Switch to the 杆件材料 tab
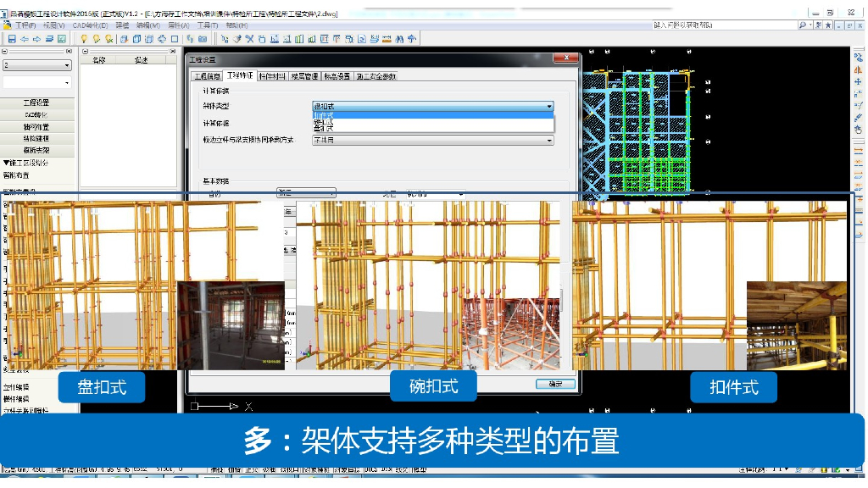 click(272, 76)
